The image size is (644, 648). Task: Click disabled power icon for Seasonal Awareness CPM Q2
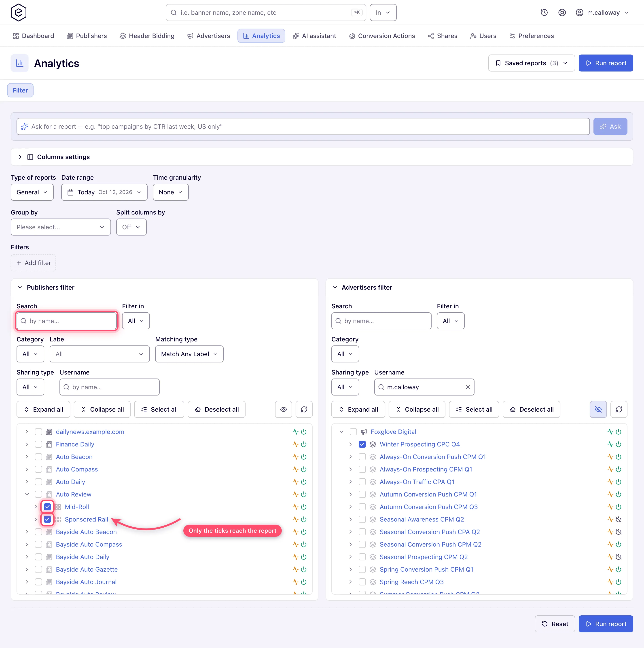pos(619,519)
